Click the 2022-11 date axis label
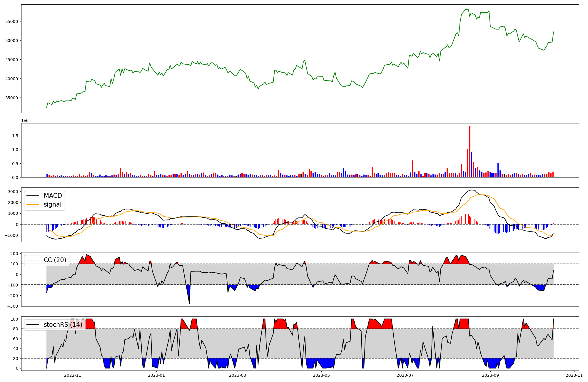Viewport: 588px width, 382px height. [x=72, y=375]
